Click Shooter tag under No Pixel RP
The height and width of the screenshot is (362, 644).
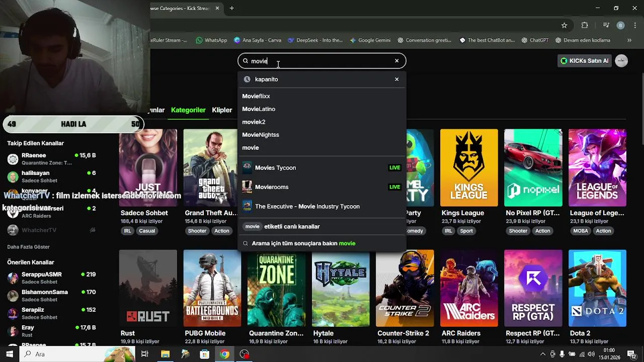518,231
